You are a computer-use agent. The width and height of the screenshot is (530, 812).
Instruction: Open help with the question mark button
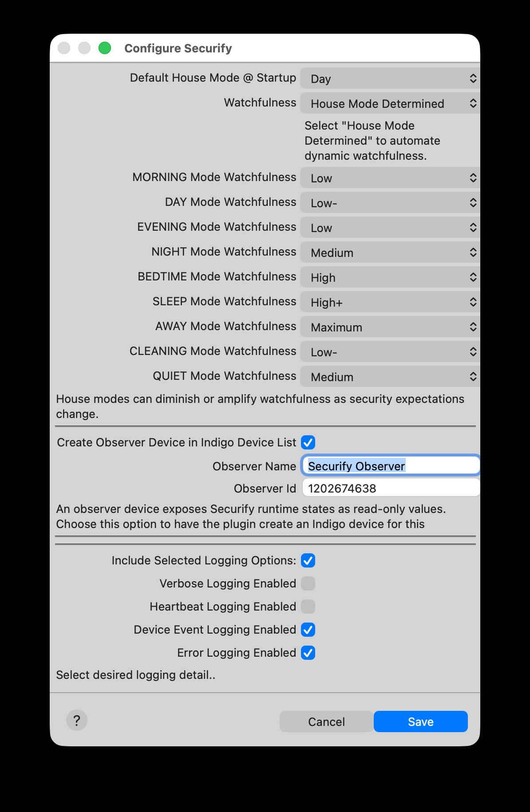[x=77, y=720]
